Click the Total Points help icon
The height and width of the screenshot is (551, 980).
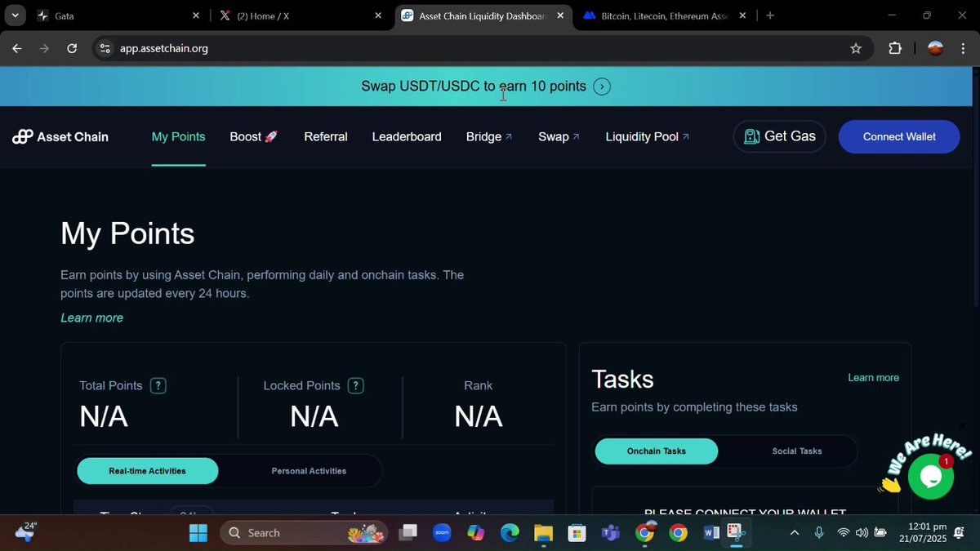[x=158, y=385]
